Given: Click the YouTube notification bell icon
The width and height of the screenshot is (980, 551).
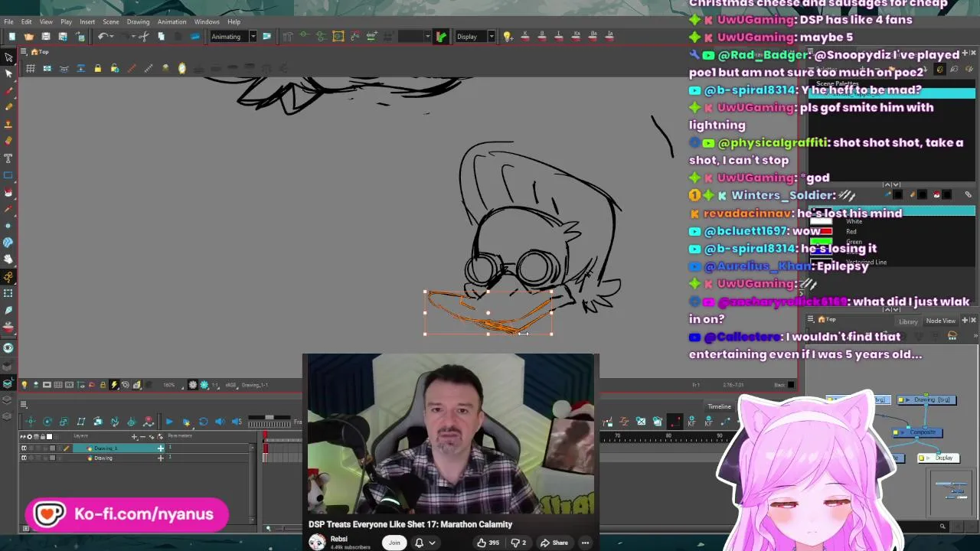Looking at the screenshot, I should click(x=419, y=543).
